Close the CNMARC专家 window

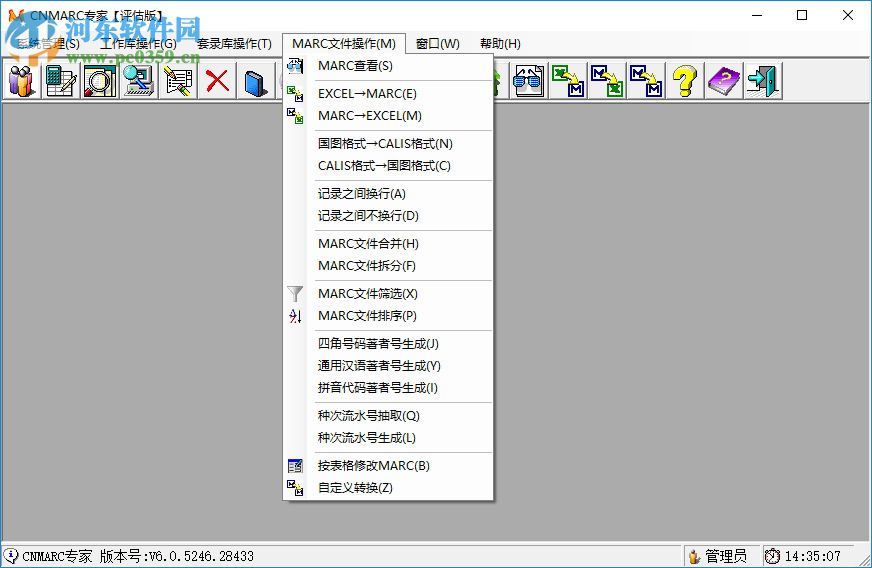848,15
